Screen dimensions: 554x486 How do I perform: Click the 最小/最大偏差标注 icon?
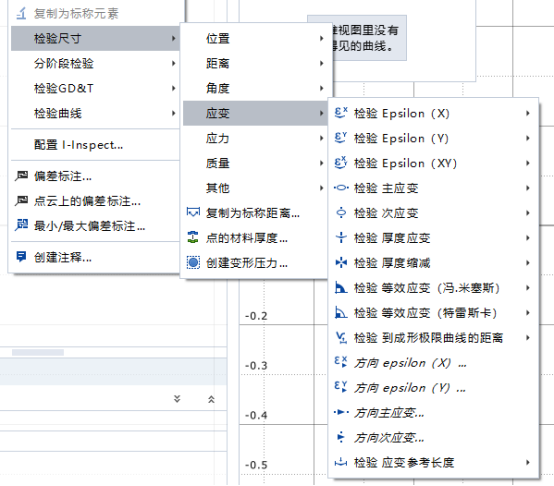21,225
